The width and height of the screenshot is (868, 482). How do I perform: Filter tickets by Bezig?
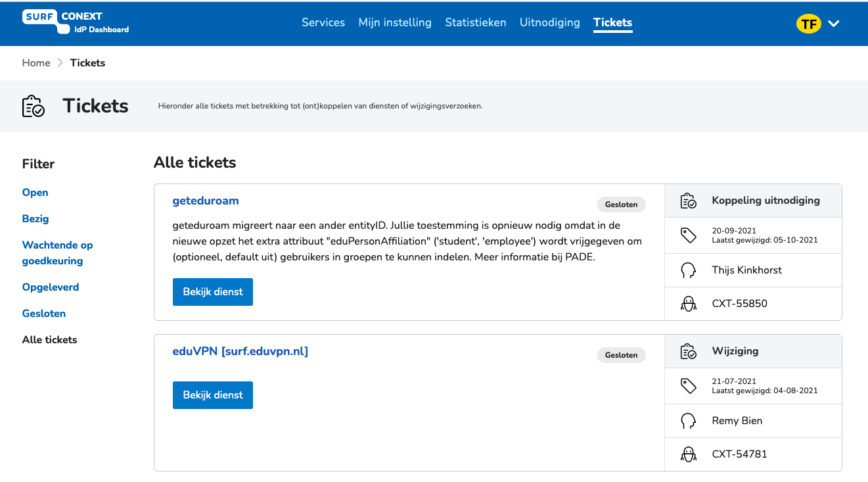point(35,219)
